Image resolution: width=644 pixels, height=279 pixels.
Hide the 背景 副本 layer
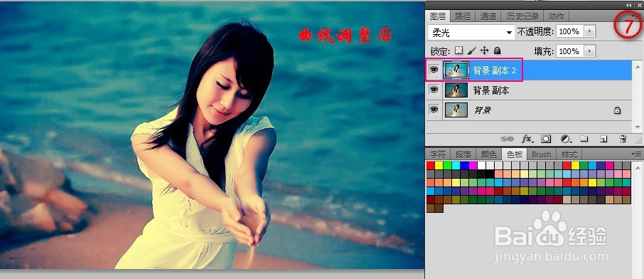(x=434, y=89)
